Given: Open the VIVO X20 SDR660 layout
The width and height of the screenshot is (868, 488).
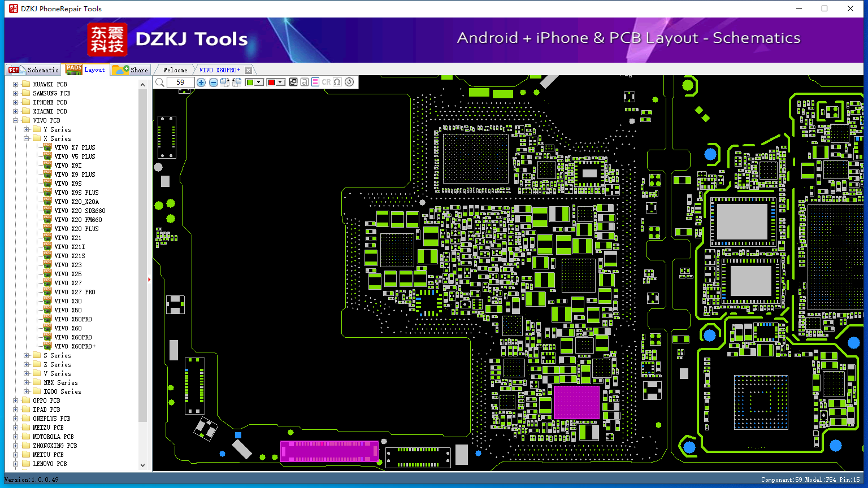Looking at the screenshot, I should tap(80, 211).
